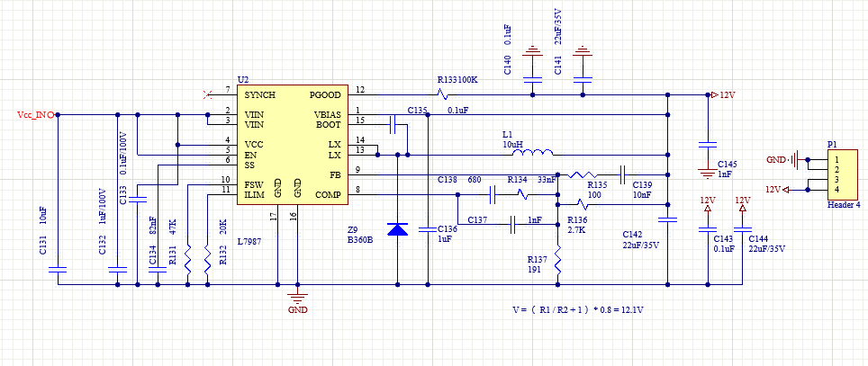The height and width of the screenshot is (366, 868).
Task: Select the Vcc_IN net label
Action: (x=35, y=115)
